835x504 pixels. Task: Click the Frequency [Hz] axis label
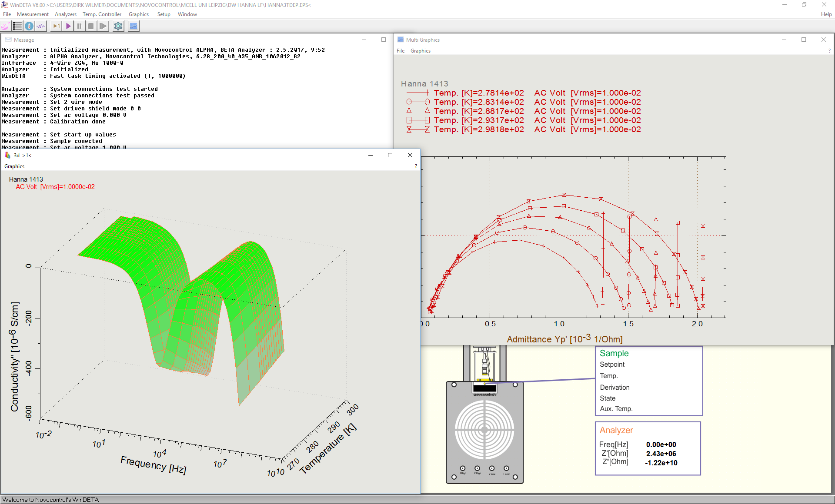153,464
